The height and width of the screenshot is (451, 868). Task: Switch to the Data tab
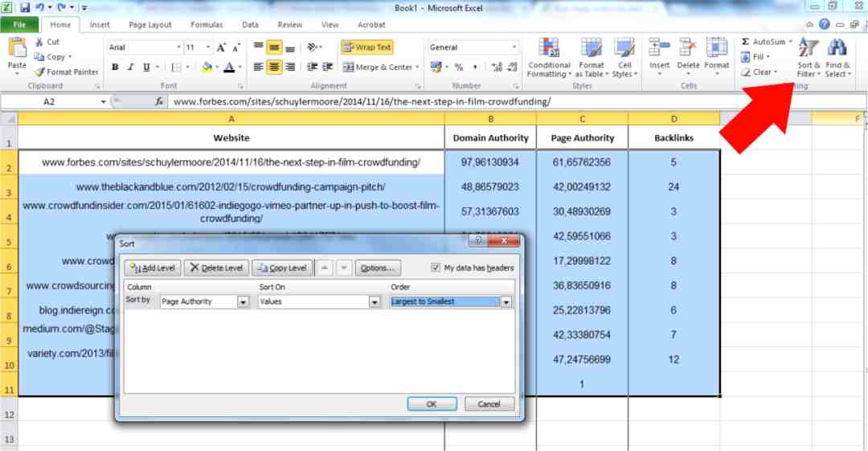[250, 25]
